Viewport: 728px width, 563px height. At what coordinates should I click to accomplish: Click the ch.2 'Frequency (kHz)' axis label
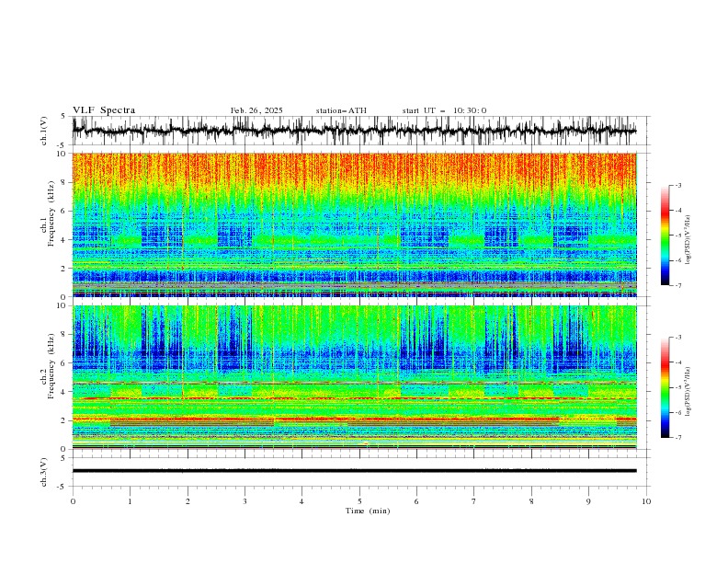point(51,366)
